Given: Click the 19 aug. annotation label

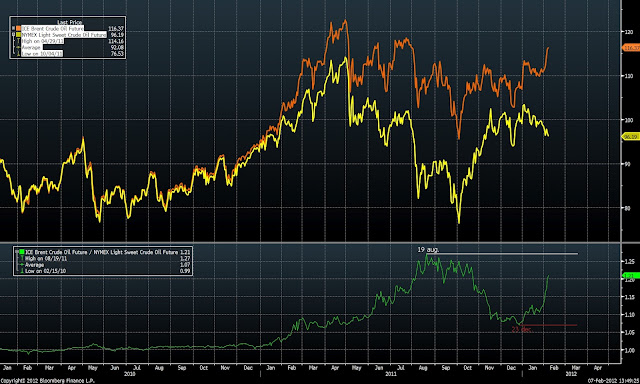Looking at the screenshot, I should click(x=428, y=249).
